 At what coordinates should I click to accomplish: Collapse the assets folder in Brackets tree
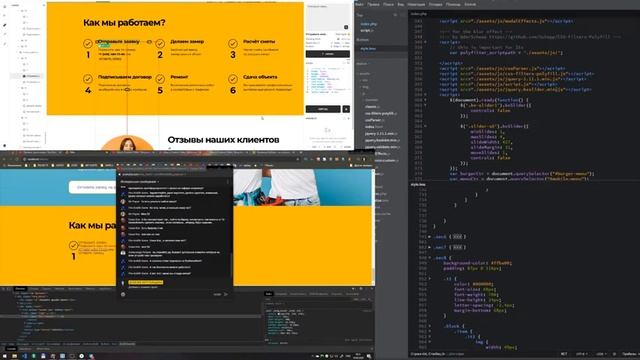(x=364, y=74)
